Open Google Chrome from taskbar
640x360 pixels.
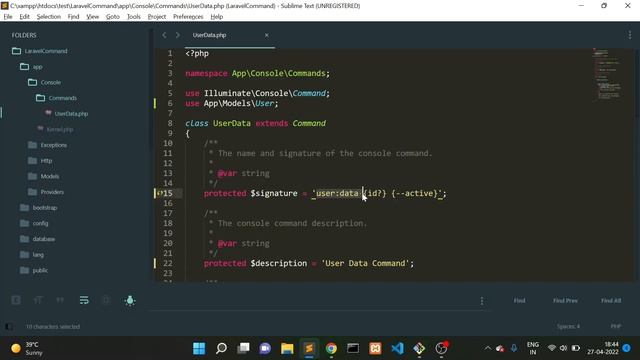click(x=331, y=348)
